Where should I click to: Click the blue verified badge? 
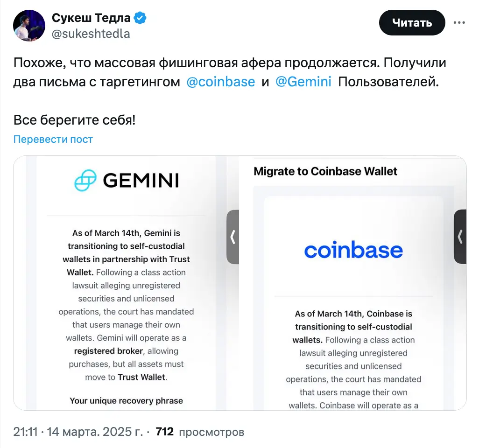pyautogui.click(x=140, y=18)
